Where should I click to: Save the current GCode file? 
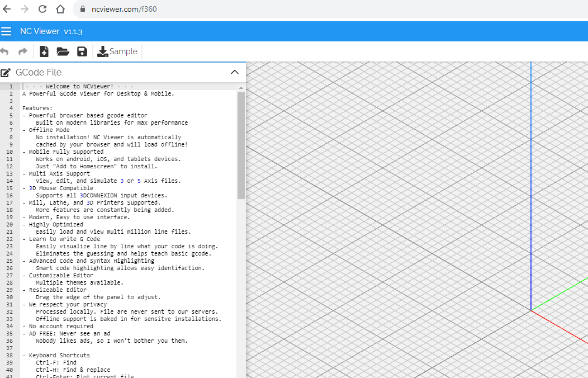pyautogui.click(x=82, y=51)
